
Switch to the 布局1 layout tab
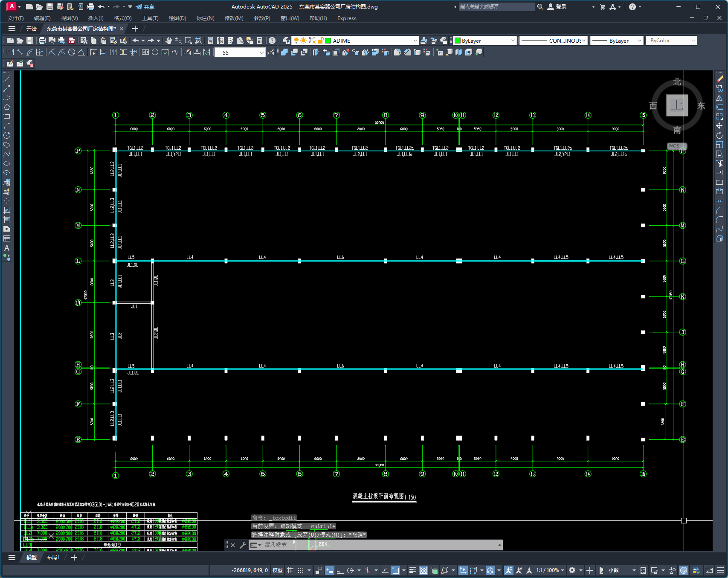tap(53, 558)
